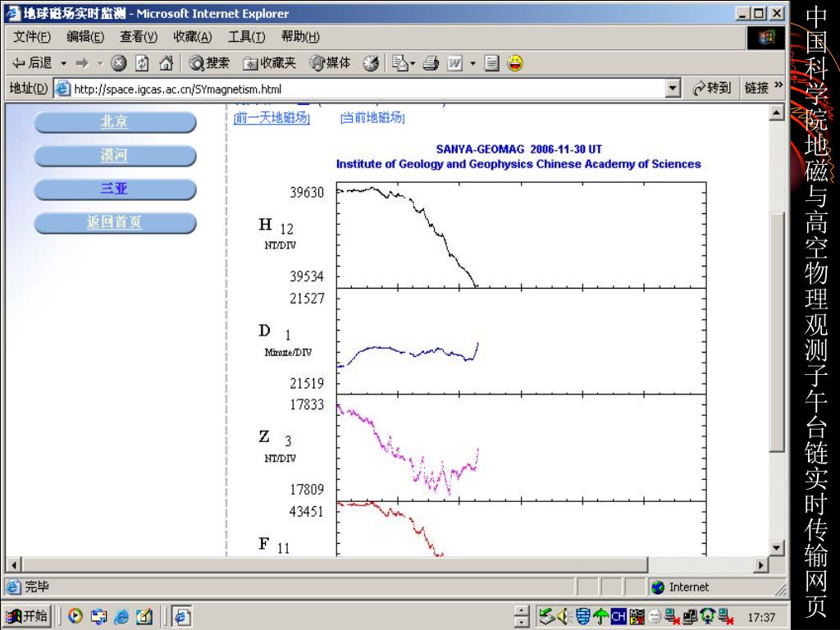Launch Outlook Express from quick launch
The height and width of the screenshot is (630, 840).
(98, 617)
